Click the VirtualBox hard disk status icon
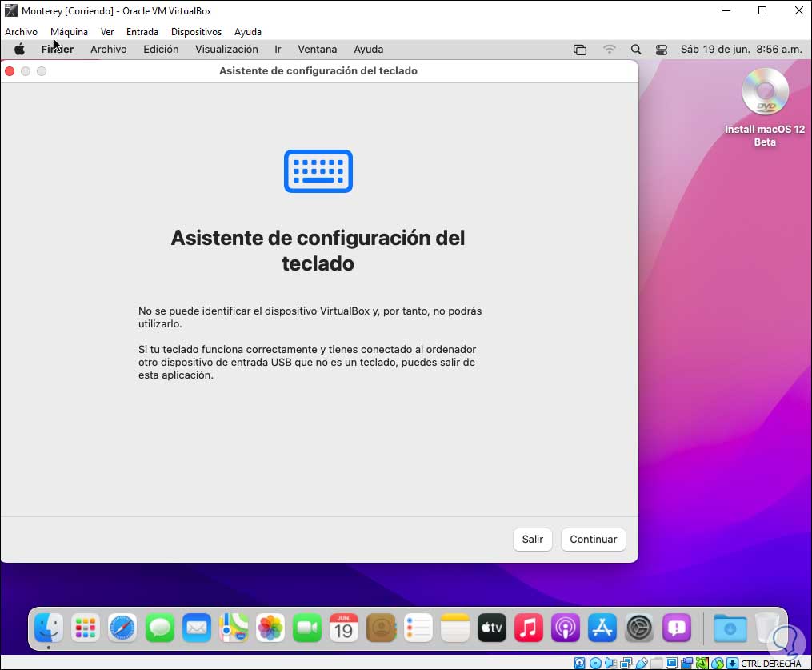The image size is (812, 670). tap(579, 663)
